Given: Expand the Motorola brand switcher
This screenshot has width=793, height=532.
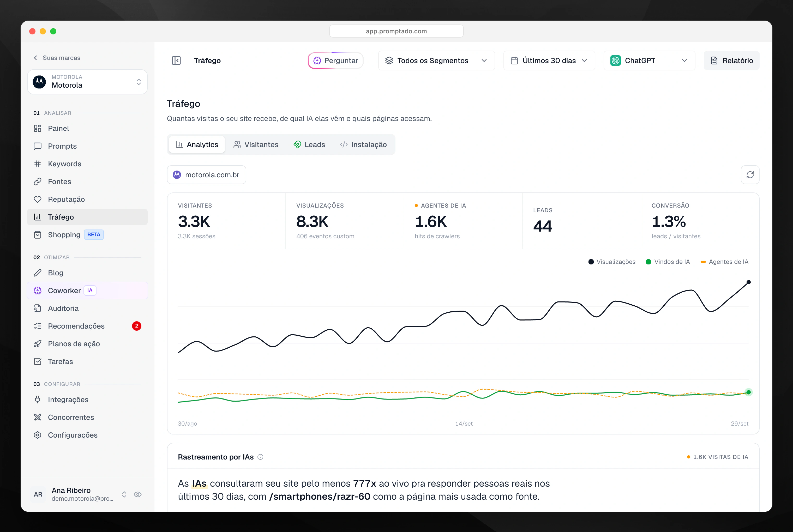Looking at the screenshot, I should click(x=88, y=82).
